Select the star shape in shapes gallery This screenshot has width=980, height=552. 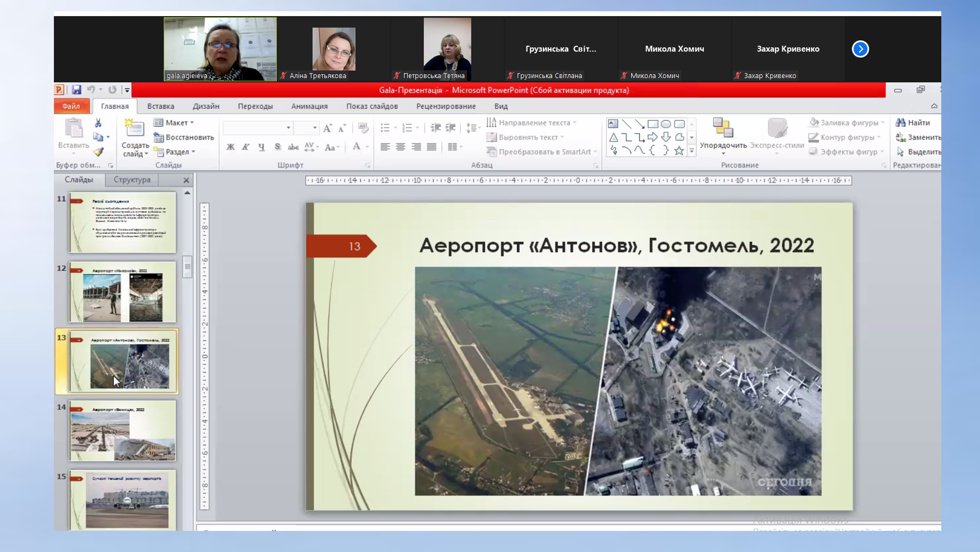(679, 151)
